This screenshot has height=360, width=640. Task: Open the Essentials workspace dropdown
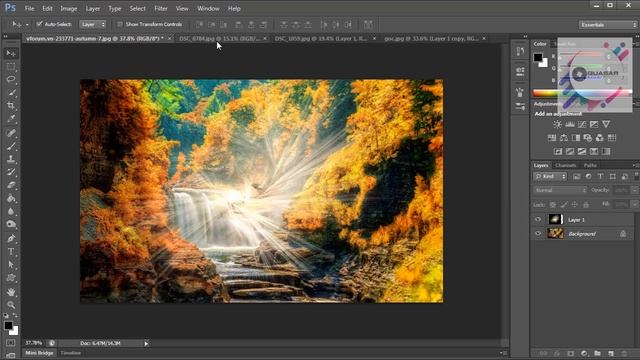(608, 25)
